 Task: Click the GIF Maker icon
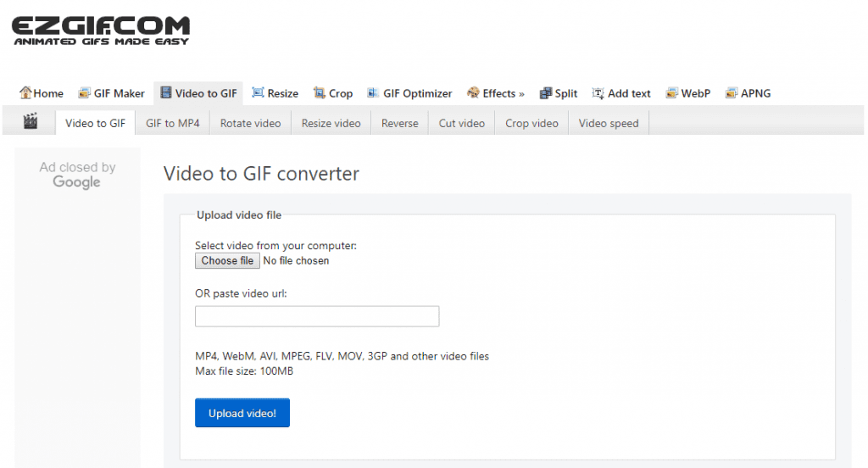tap(84, 93)
